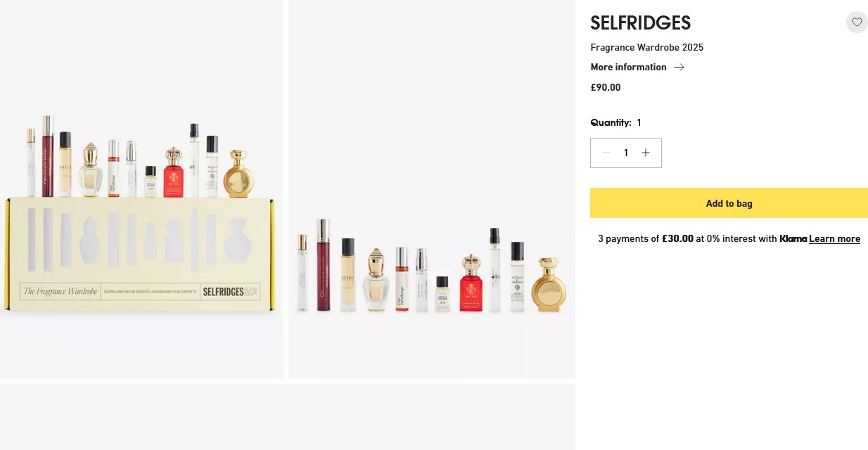
Task: Click the quantity number field
Action: coord(625,153)
